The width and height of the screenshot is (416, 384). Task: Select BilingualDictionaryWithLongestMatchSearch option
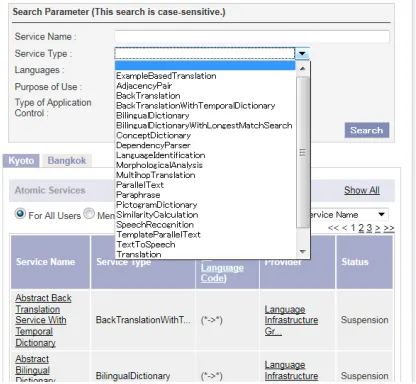[x=204, y=125]
